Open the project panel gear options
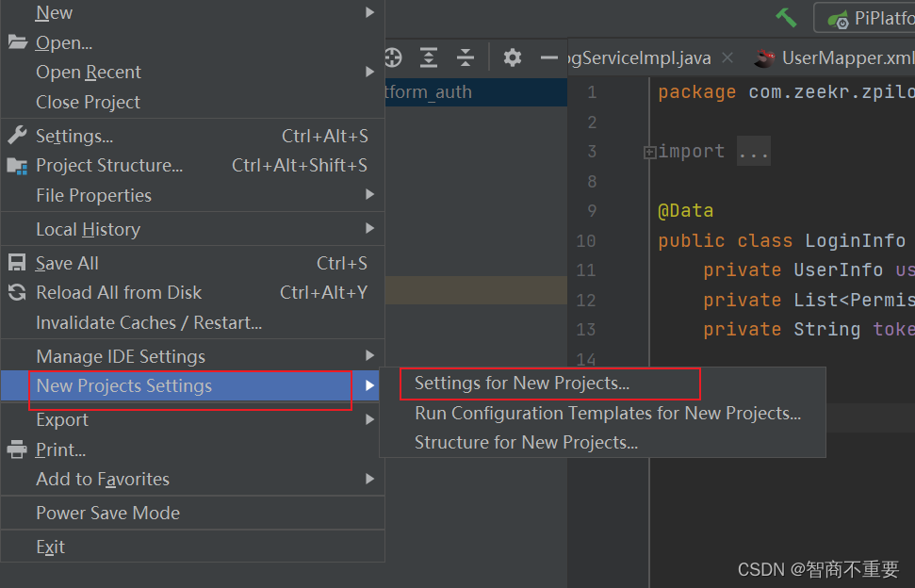 pos(513,57)
